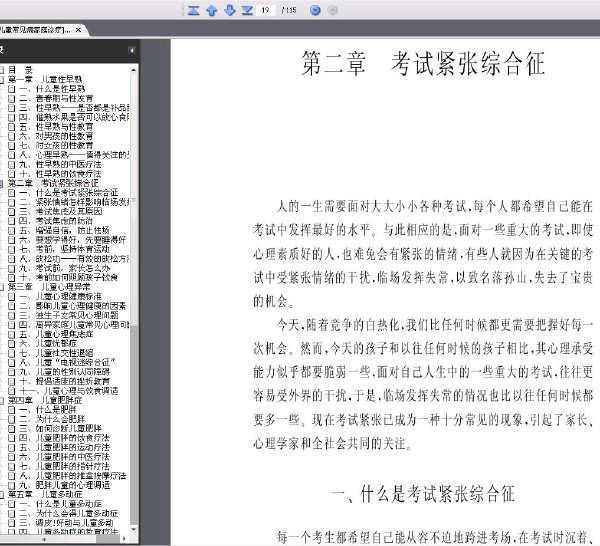Open bookmark 五、性早熟与性教育
This screenshot has width=600, height=546.
point(56,127)
